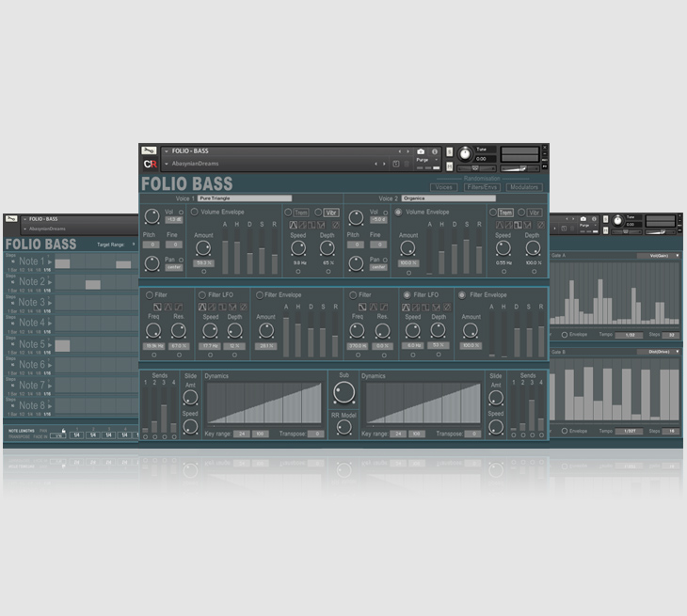Open the Vol(Gain) dropdown in the right window

(659, 256)
